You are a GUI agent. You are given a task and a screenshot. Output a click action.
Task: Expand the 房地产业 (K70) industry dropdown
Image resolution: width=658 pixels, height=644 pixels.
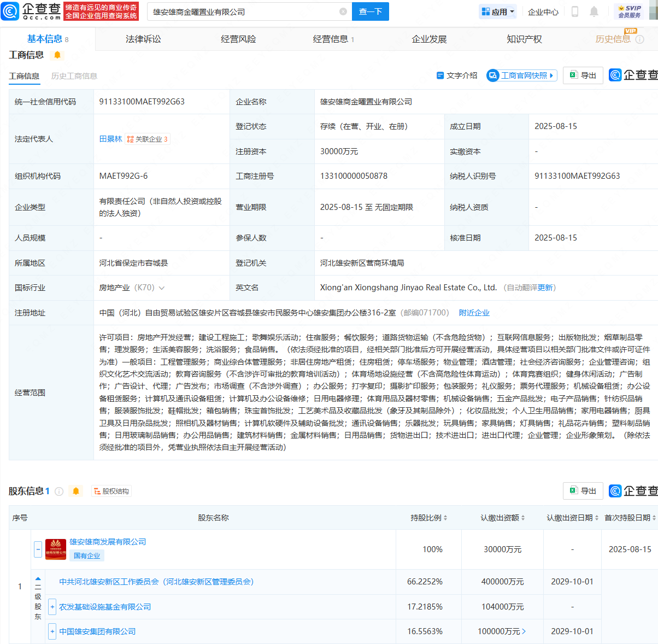point(162,288)
